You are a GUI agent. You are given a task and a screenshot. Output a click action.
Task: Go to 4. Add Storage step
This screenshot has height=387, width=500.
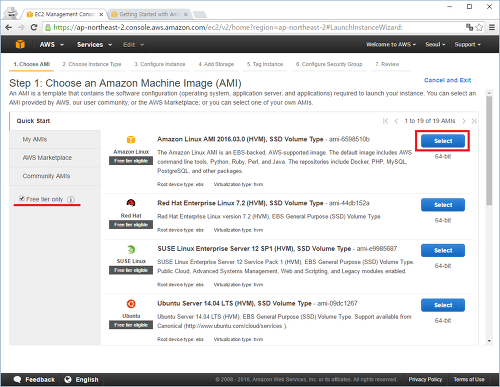click(x=216, y=64)
